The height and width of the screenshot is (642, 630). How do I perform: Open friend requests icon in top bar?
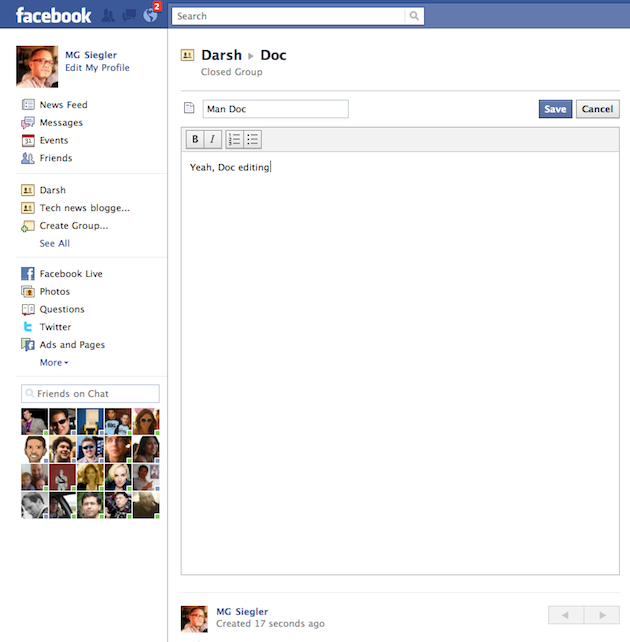(108, 16)
